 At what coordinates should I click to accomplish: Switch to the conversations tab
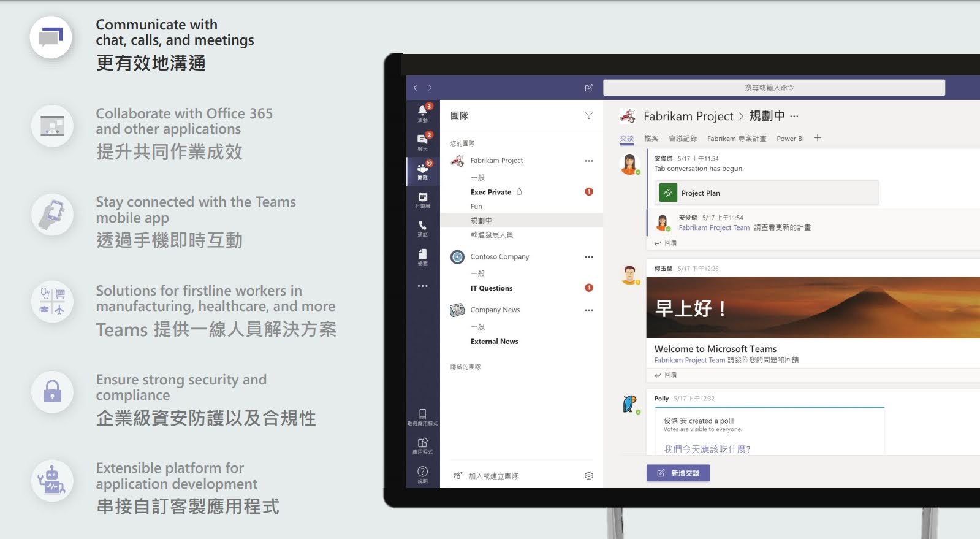tap(626, 139)
